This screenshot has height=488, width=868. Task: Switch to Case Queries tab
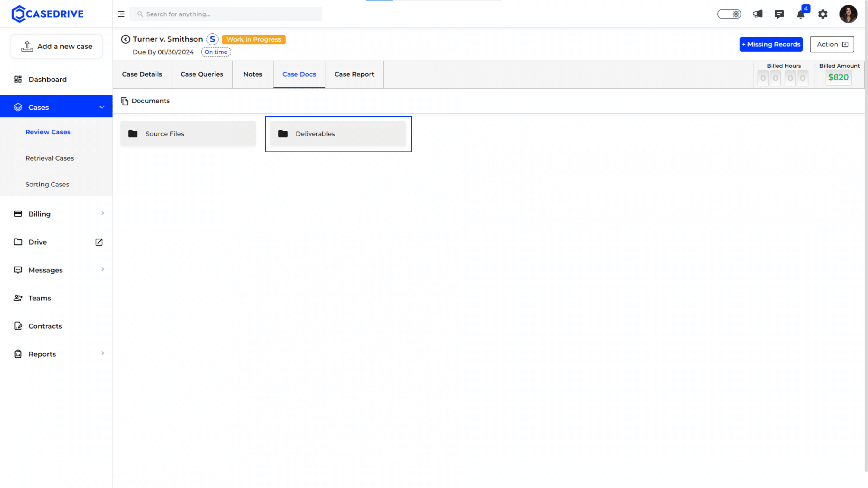pyautogui.click(x=202, y=74)
